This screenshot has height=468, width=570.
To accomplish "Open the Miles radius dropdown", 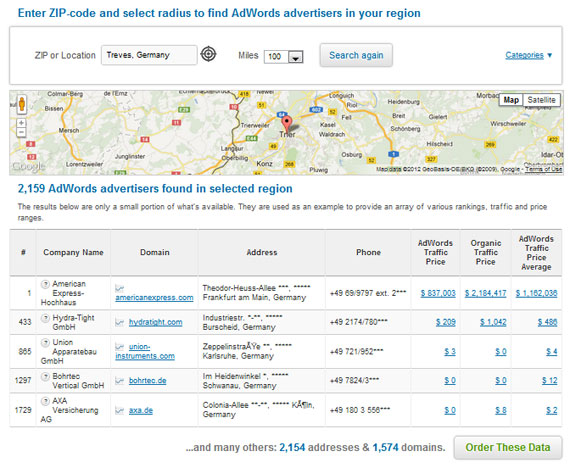I will [x=284, y=57].
